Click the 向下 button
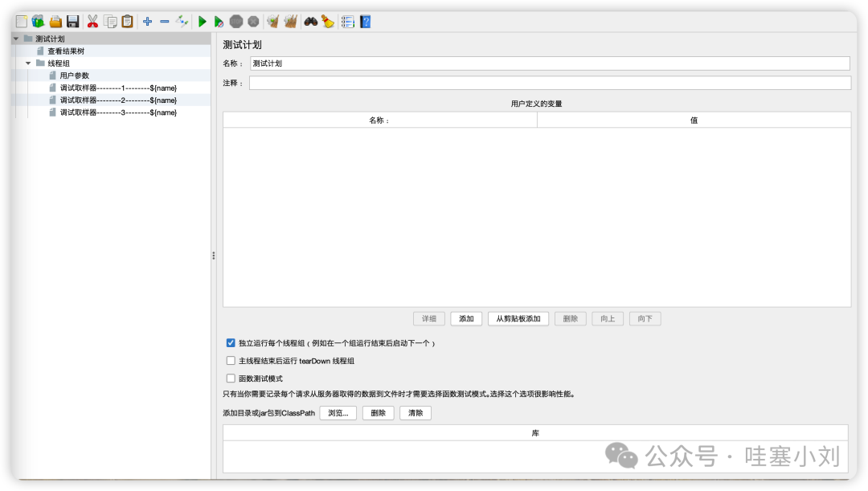Screen dimensions: 868x491 pos(645,319)
